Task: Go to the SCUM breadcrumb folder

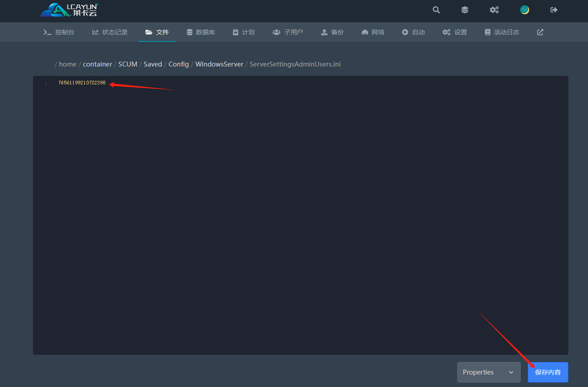Action: click(128, 64)
